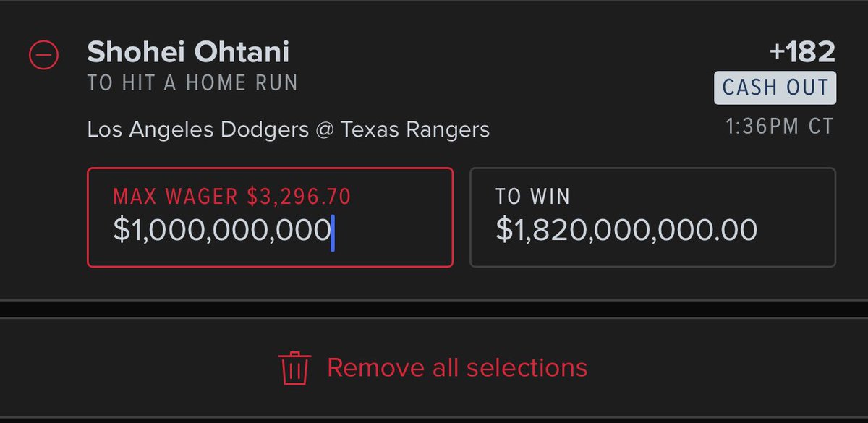Click the 1:36PM CT game time
Image resolution: width=868 pixels, height=423 pixels.
point(780,127)
